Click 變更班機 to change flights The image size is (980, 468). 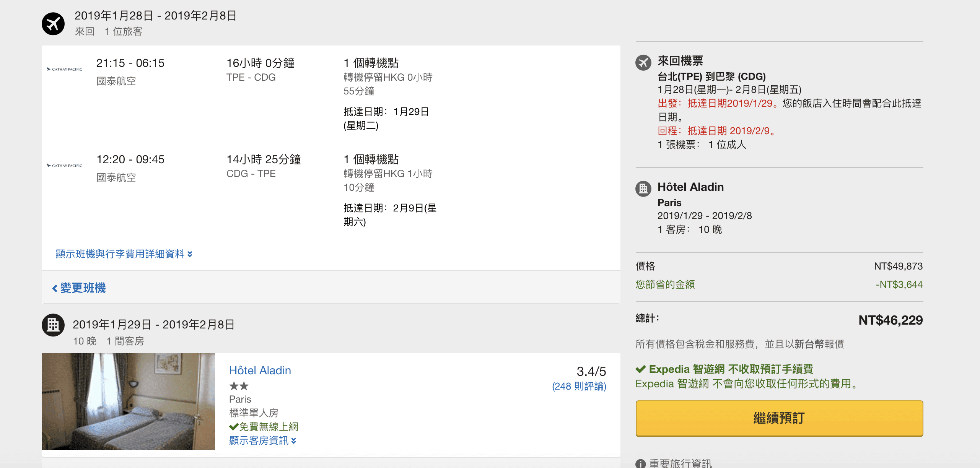click(79, 288)
